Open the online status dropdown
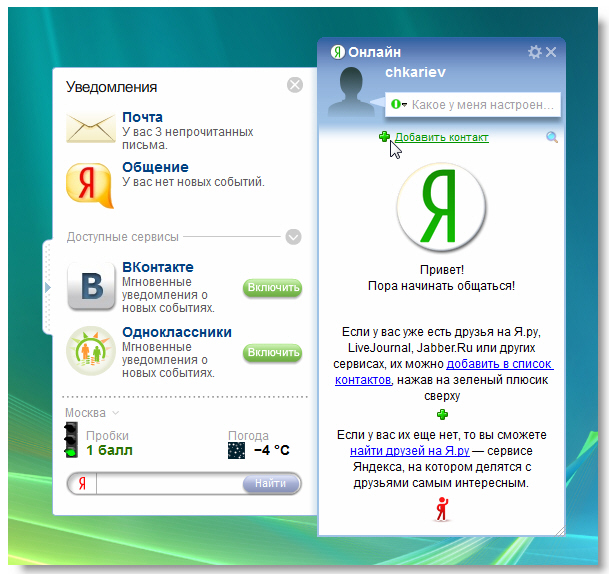The height and width of the screenshot is (574, 609). pos(398,104)
